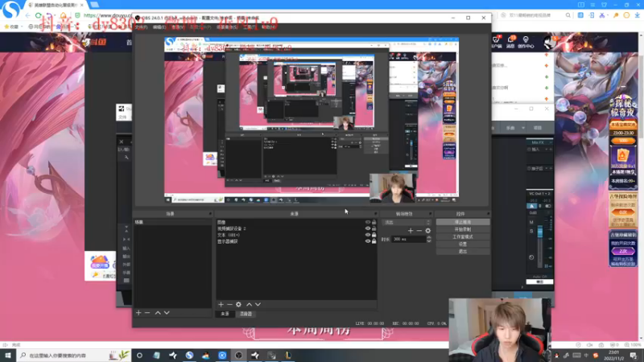
Task: Undock the 转场特效 panel via its header icon
Action: [x=430, y=214]
